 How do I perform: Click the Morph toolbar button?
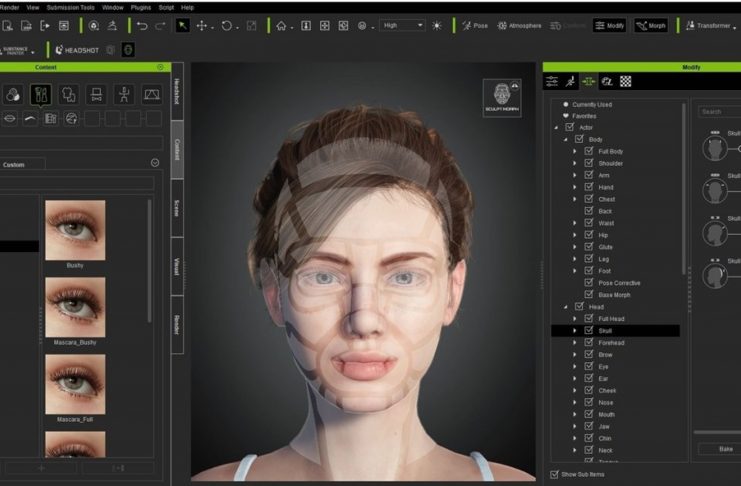pos(651,26)
